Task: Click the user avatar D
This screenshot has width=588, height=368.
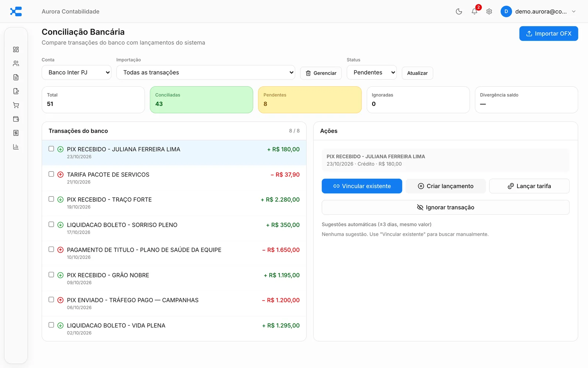Action: (506, 11)
